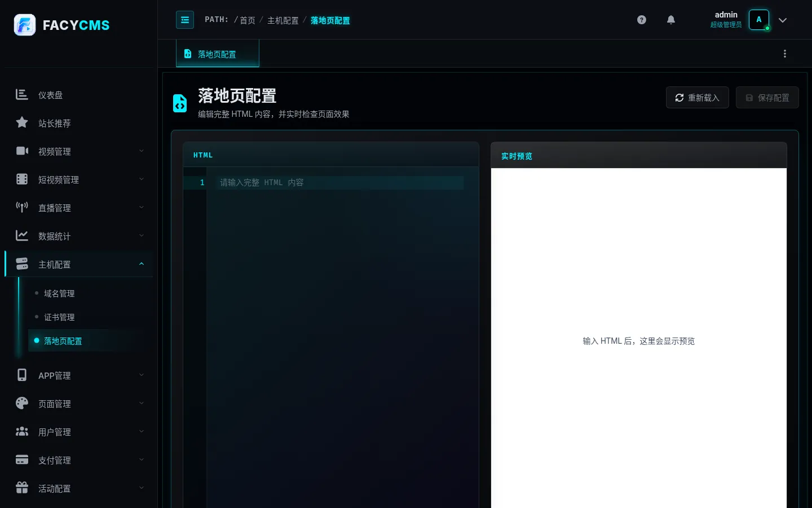Expand the 短视频管理 chevron

point(142,179)
